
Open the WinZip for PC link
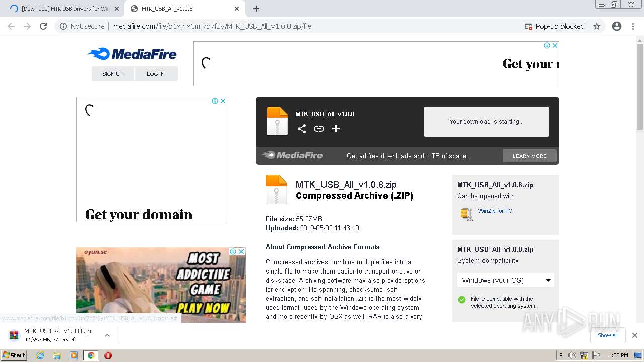click(495, 211)
